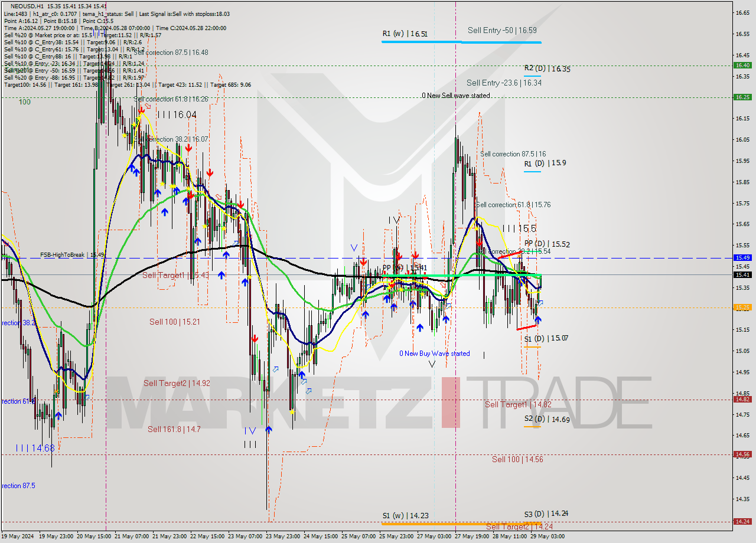Click 'Sell correction 61.8 | 15.76' label
Image resolution: width=756 pixels, height=543 pixels.
pyautogui.click(x=513, y=205)
